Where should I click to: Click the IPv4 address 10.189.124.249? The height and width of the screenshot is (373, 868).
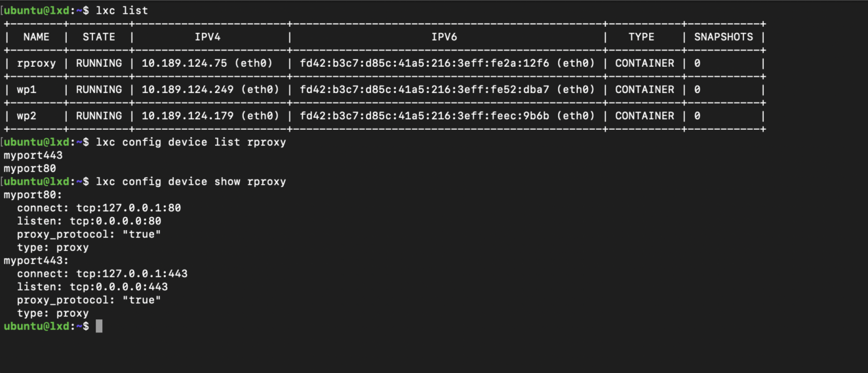181,90
